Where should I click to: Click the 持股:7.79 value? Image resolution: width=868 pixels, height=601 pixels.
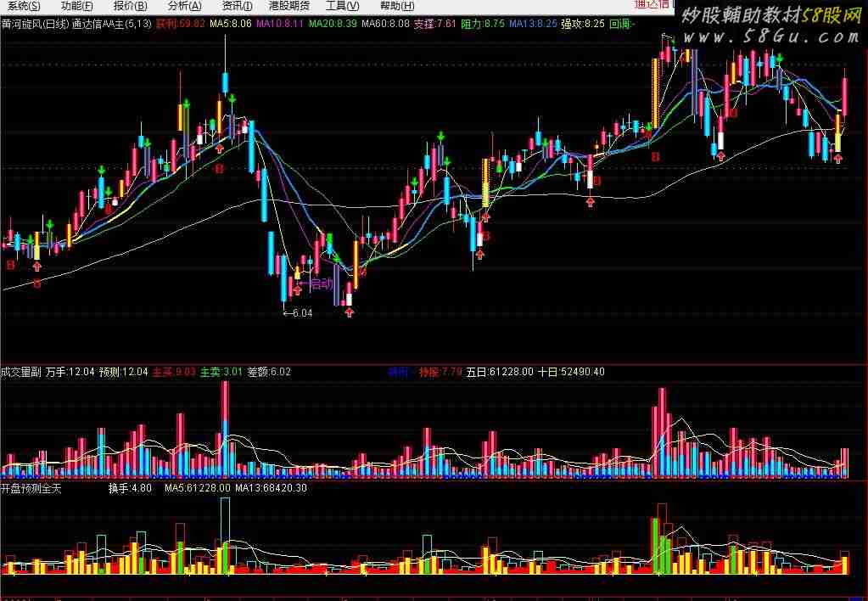(440, 372)
